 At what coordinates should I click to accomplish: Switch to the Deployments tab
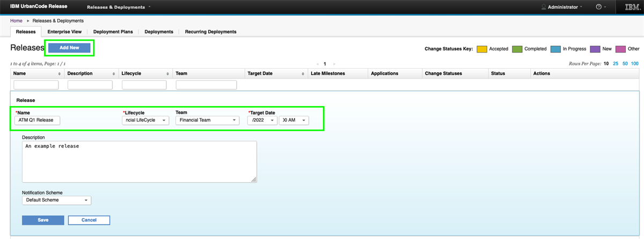pos(159,32)
